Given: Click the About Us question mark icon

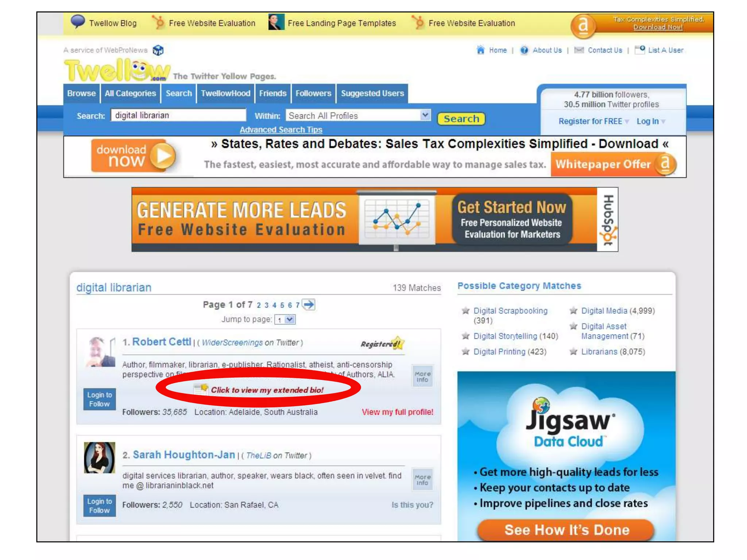Looking at the screenshot, I should coord(524,50).
